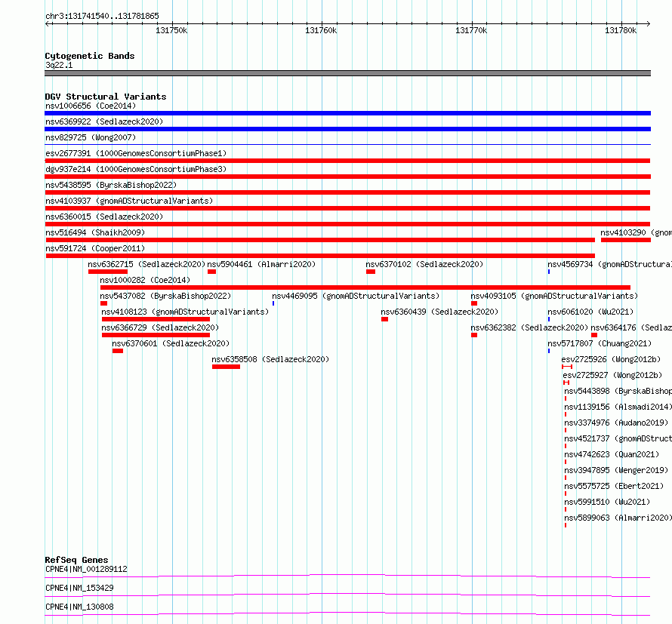The width and height of the screenshot is (672, 624).
Task: Click nsv4093105 (gnomADStructuralVariants) label
Action: [x=554, y=296]
